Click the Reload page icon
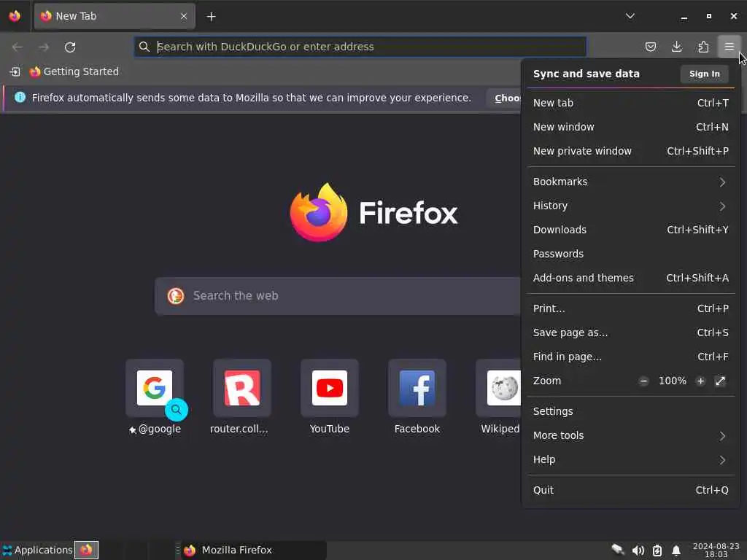 pyautogui.click(x=70, y=47)
